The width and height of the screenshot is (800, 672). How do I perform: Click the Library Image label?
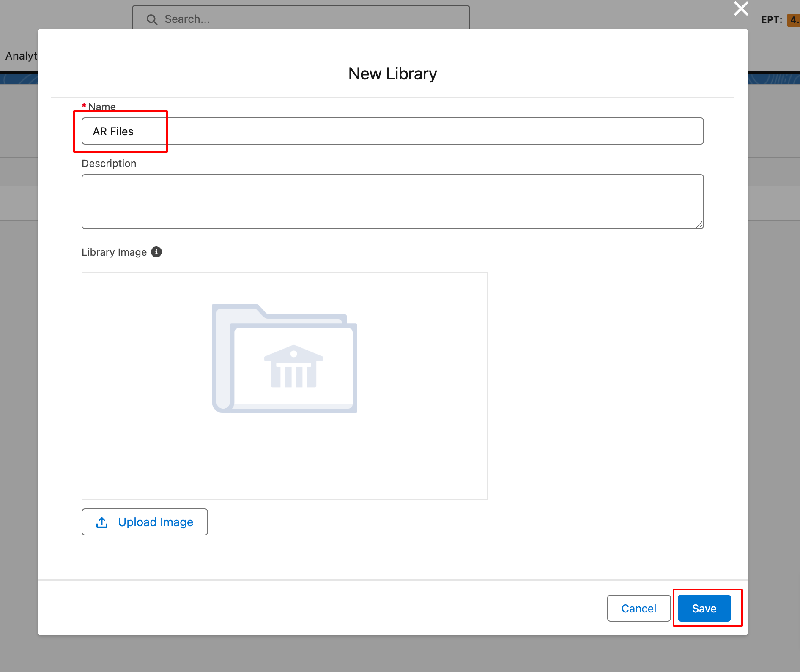click(x=114, y=252)
